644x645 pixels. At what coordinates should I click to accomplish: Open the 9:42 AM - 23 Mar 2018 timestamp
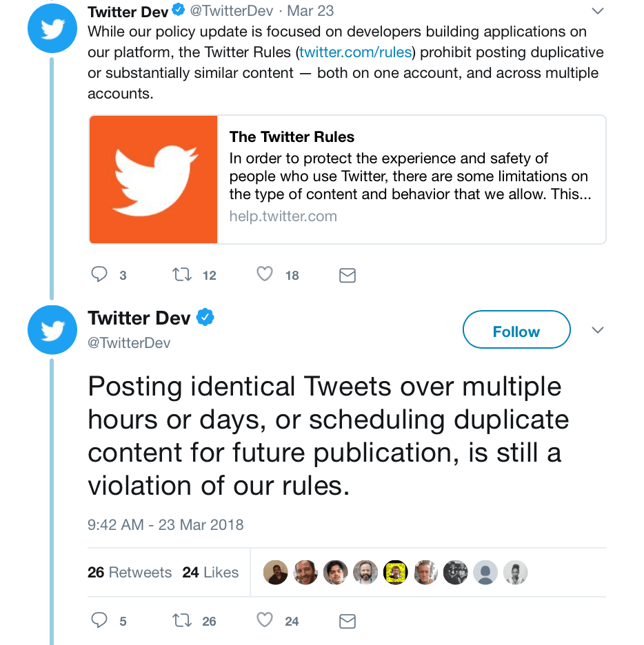click(x=165, y=524)
